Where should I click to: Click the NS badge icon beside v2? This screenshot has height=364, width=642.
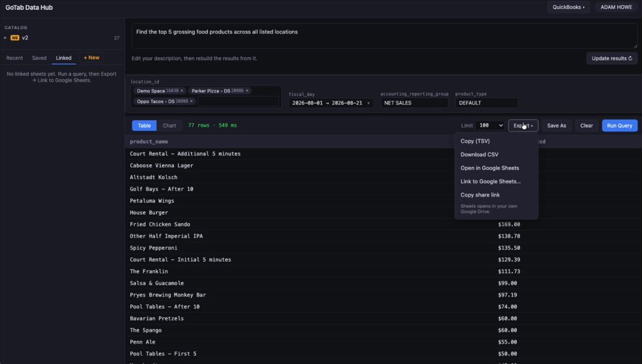(15, 38)
